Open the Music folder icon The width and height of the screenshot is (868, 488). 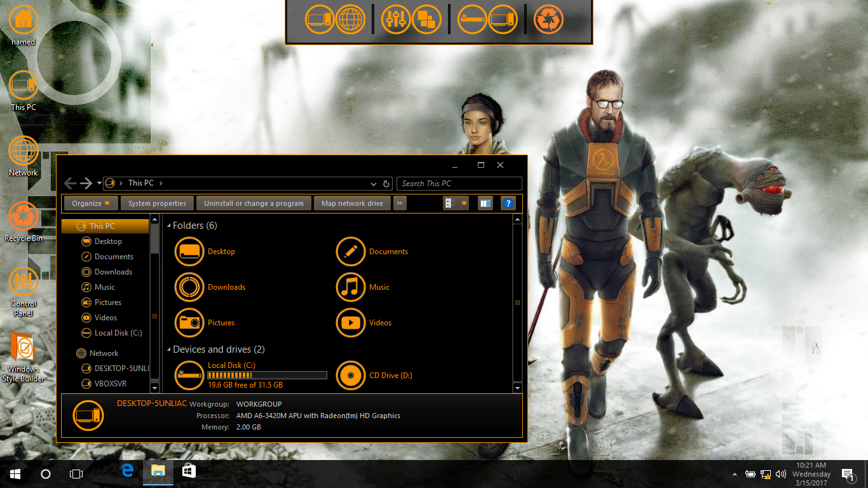pyautogui.click(x=350, y=287)
